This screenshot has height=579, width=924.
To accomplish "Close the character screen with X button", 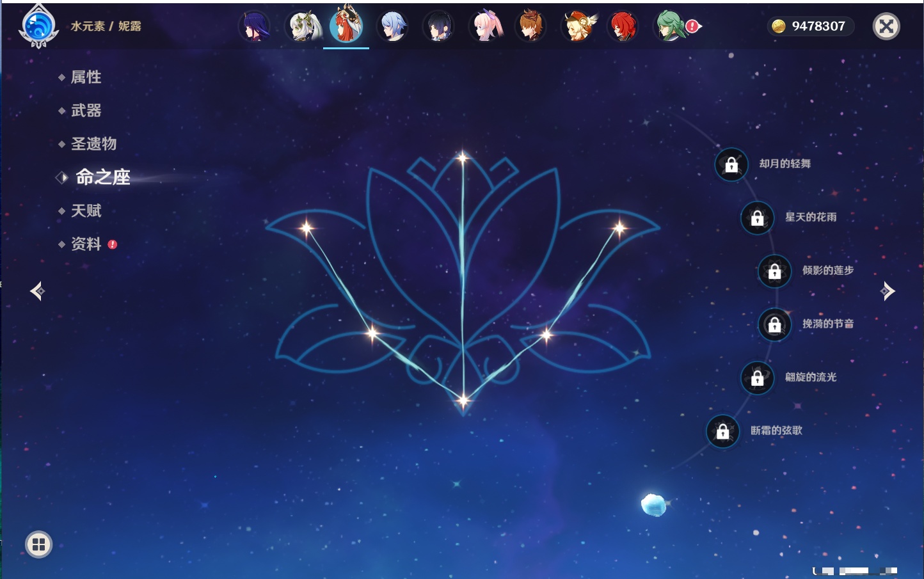I will click(x=886, y=26).
